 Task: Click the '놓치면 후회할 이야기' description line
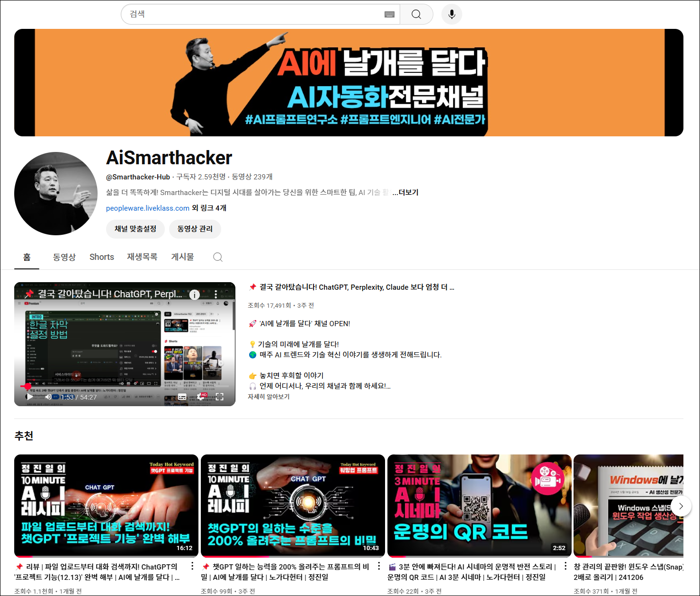286,375
